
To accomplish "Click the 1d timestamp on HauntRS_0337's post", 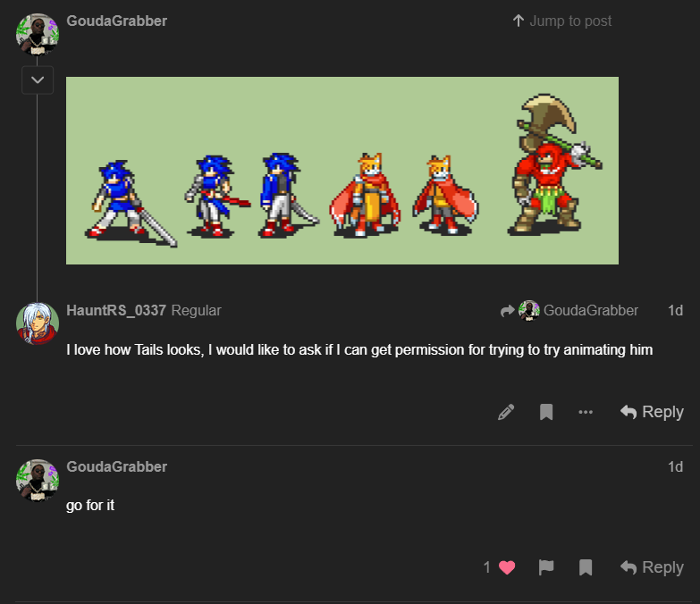I will point(675,310).
